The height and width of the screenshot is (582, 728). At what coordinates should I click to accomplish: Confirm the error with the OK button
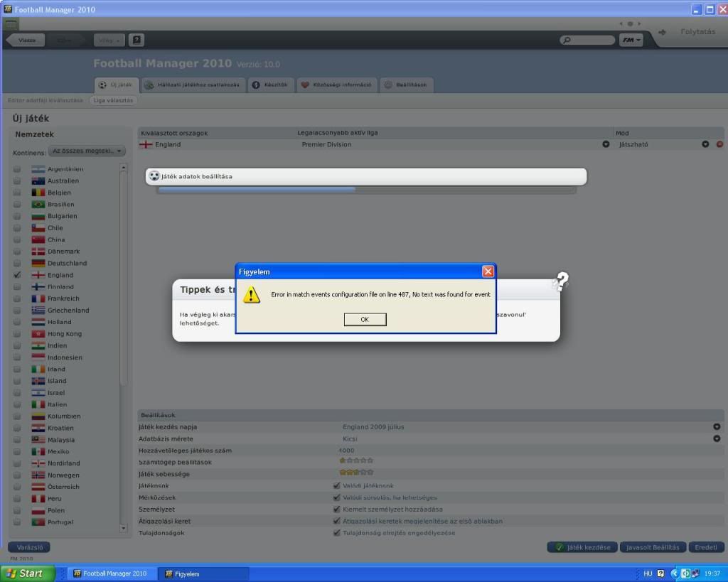coord(365,319)
